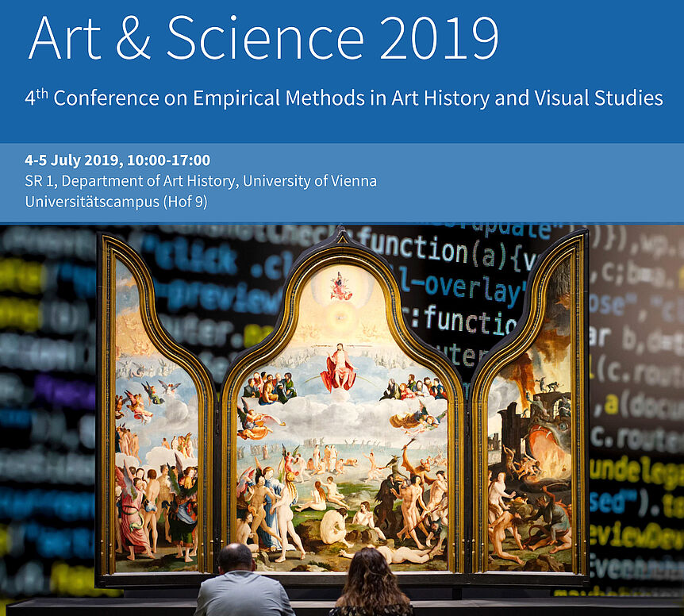Click the central panel of the triptych painting
The image size is (684, 616).
coord(343,419)
